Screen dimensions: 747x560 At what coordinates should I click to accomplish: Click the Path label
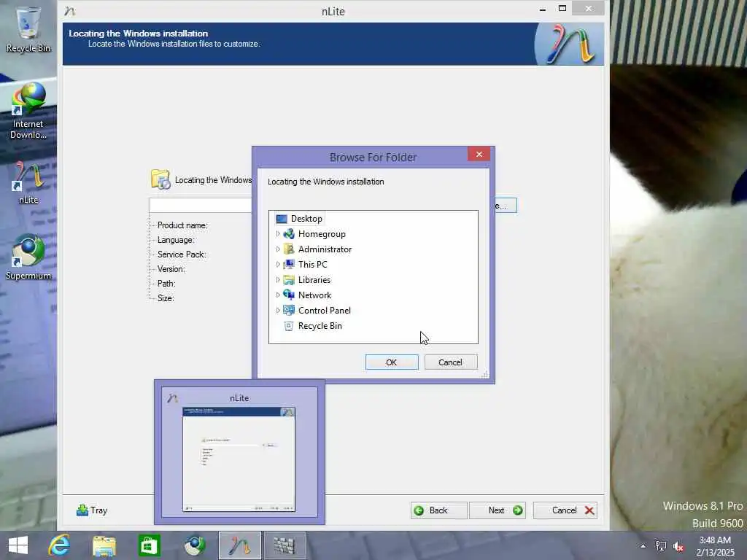click(x=166, y=284)
